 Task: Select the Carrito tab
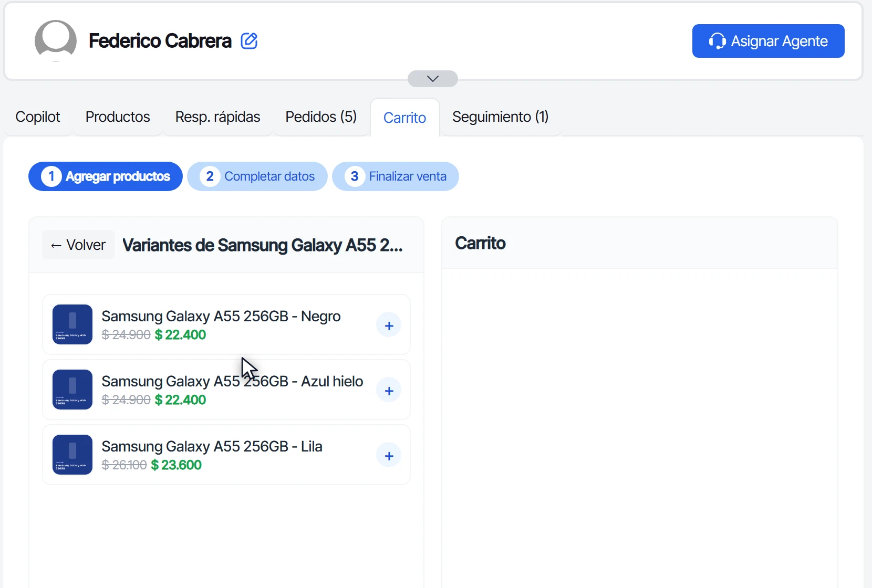click(x=404, y=118)
